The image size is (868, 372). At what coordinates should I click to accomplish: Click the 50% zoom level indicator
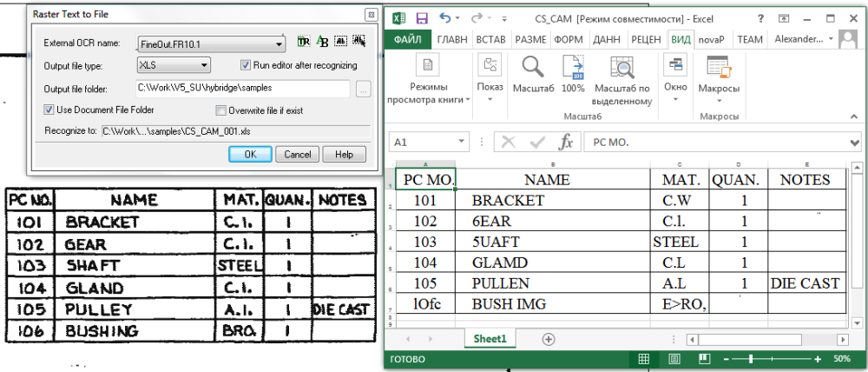[x=841, y=359]
